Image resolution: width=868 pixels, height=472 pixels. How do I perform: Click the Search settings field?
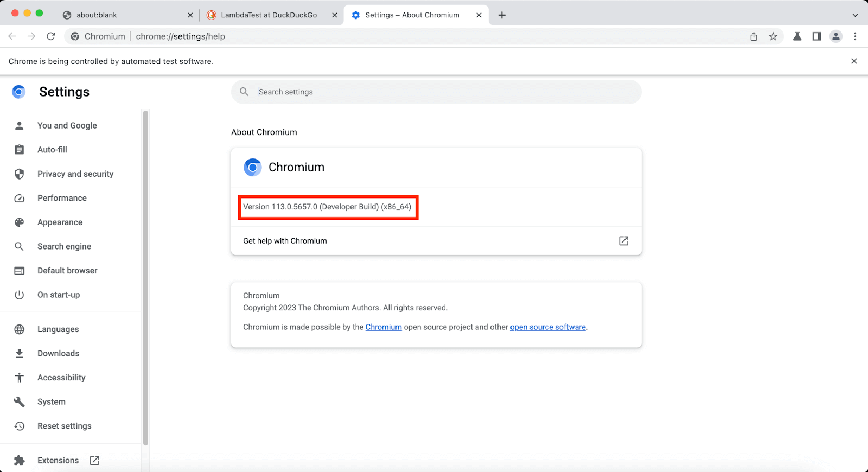click(436, 92)
